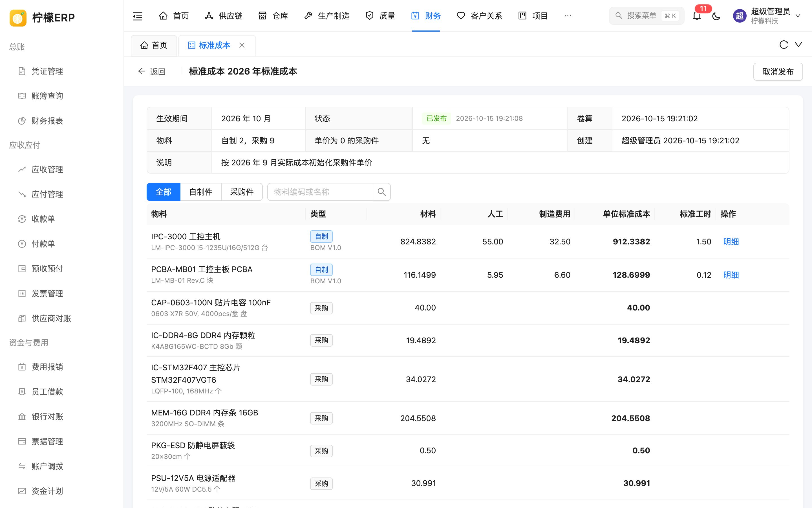Viewport: 812px width, 508px height.
Task: Click the 物料编码或名称 search field
Action: 320,192
